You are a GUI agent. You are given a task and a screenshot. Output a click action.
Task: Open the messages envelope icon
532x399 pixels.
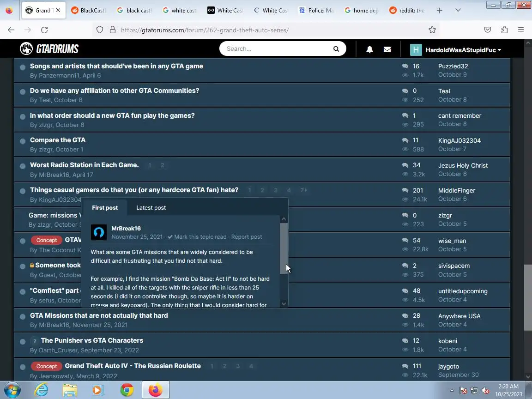[387, 49]
